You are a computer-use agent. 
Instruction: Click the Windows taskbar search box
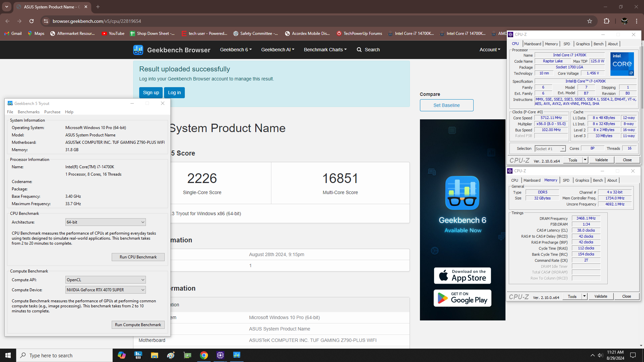click(64, 355)
